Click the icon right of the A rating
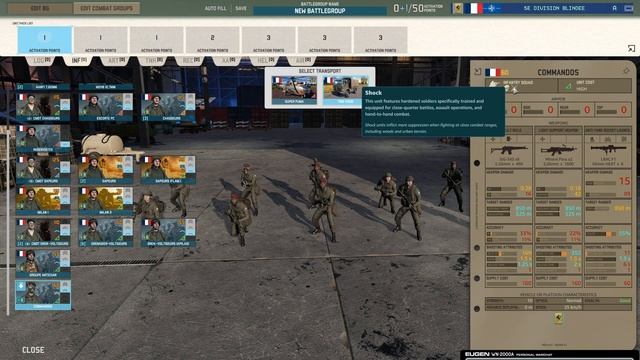Viewport: 640px width, 360px height. point(628,8)
